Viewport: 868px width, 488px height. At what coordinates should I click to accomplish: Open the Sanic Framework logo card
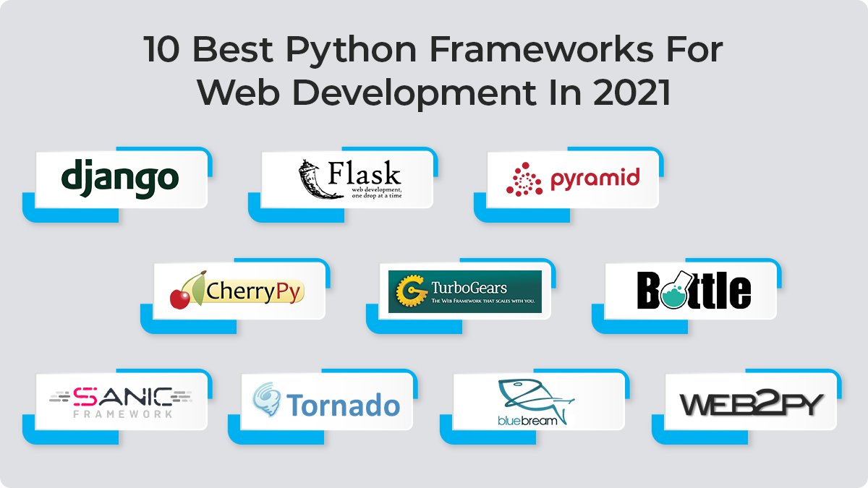(121, 403)
